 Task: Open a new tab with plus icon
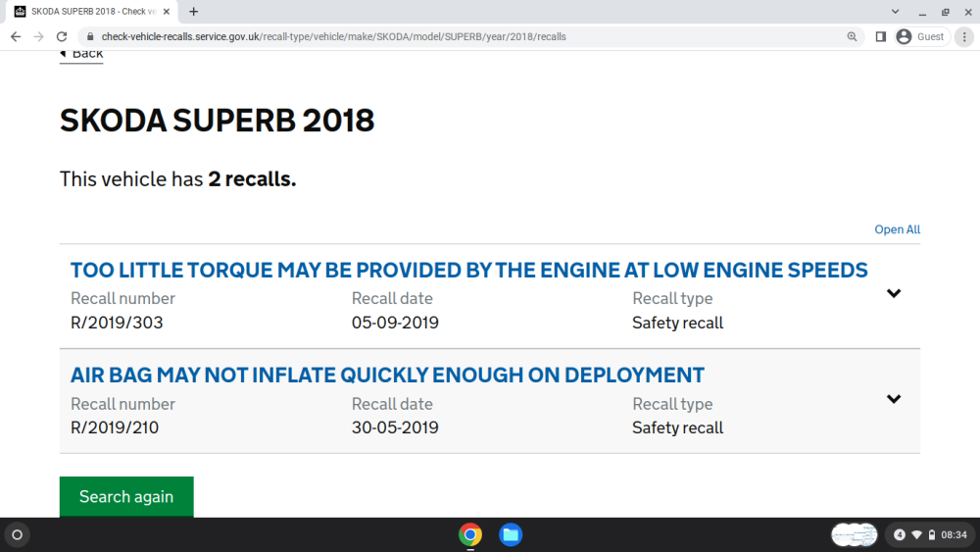[x=194, y=11]
